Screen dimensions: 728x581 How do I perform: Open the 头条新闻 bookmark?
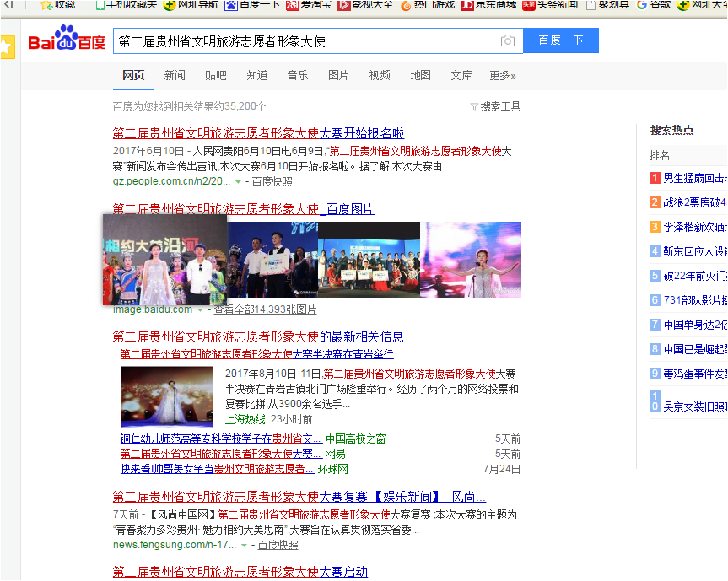coord(550,5)
